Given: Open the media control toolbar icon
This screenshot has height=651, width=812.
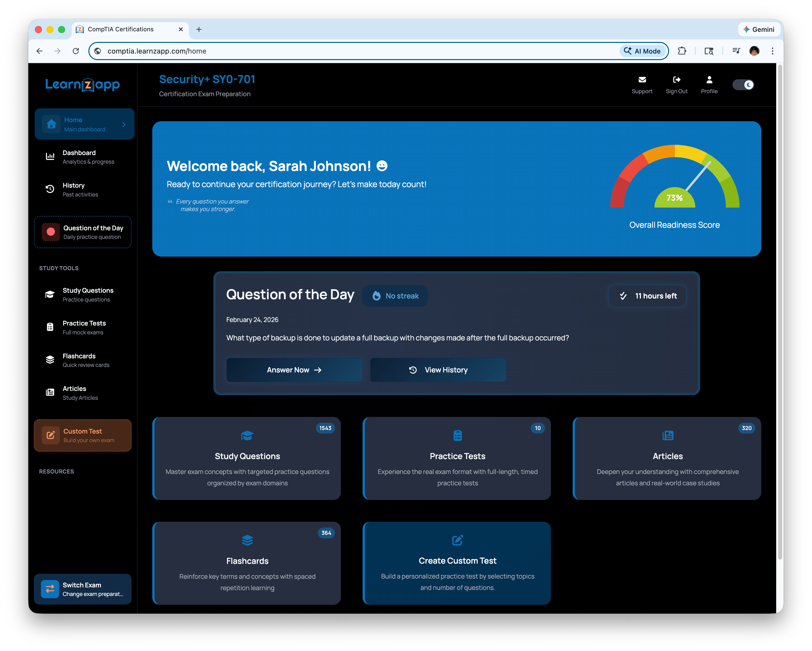Looking at the screenshot, I should coord(736,51).
